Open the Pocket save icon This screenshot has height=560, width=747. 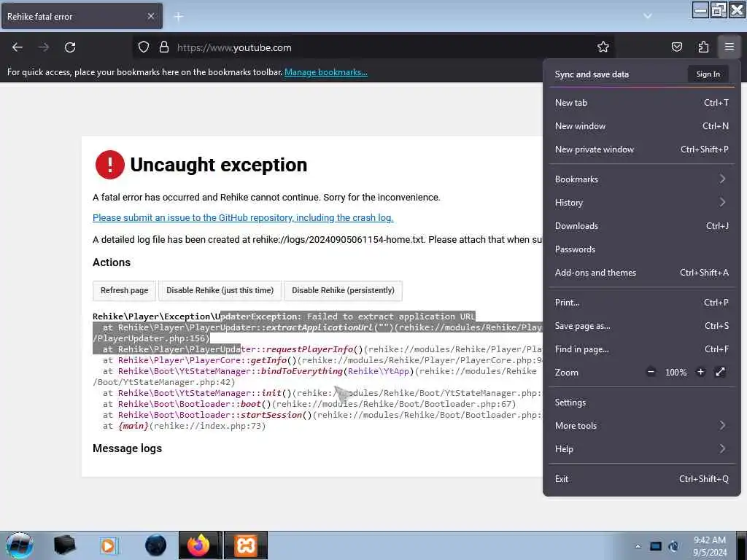(x=676, y=47)
